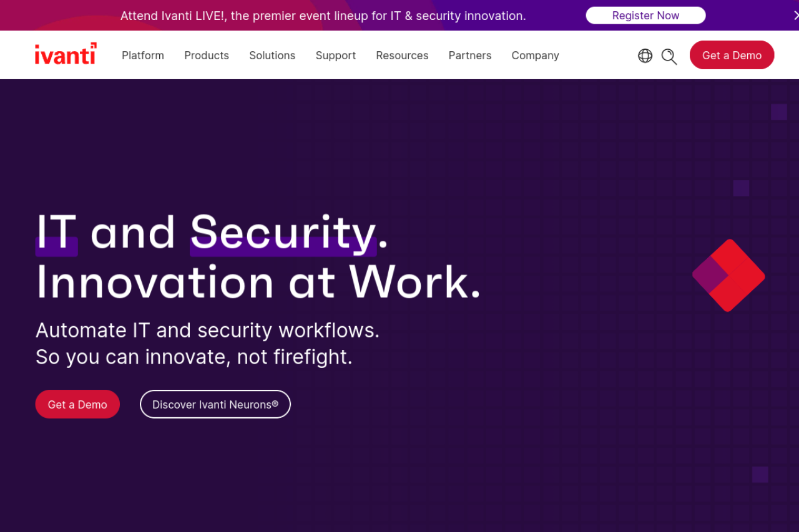Open the Solutions menu

coord(272,56)
